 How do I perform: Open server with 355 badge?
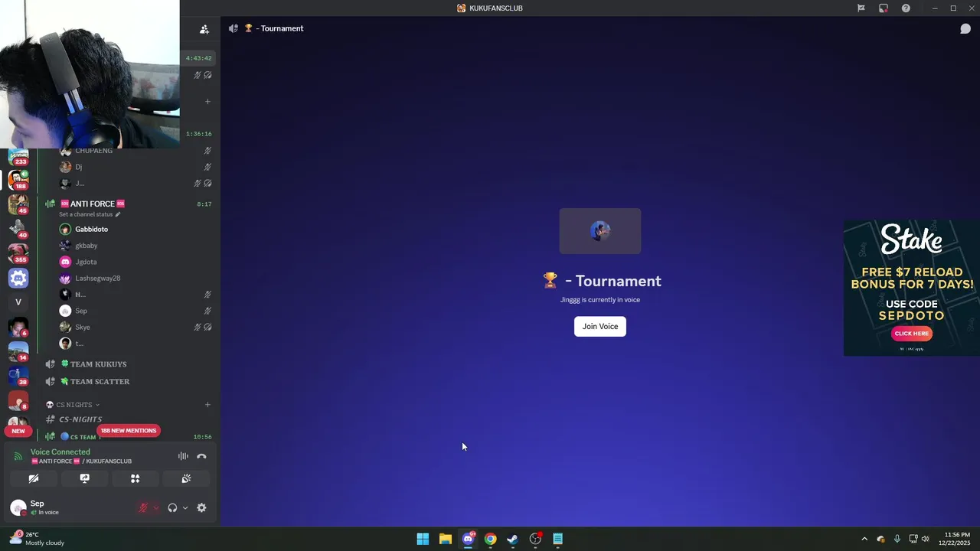(x=18, y=253)
